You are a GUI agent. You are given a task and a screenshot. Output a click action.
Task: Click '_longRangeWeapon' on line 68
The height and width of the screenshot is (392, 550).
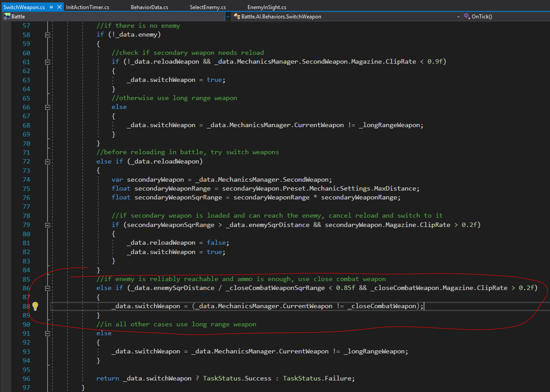389,125
